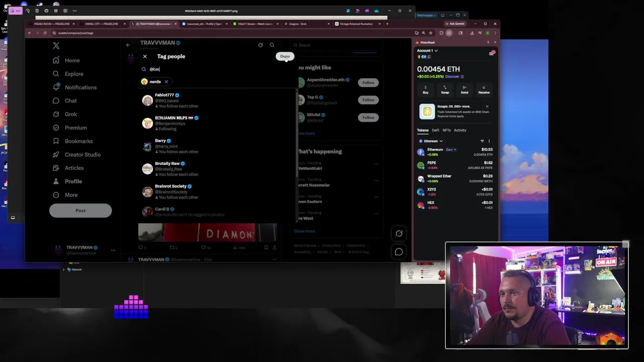Click Send in MetaMask
Viewport: 644px width, 362px height.
click(464, 89)
